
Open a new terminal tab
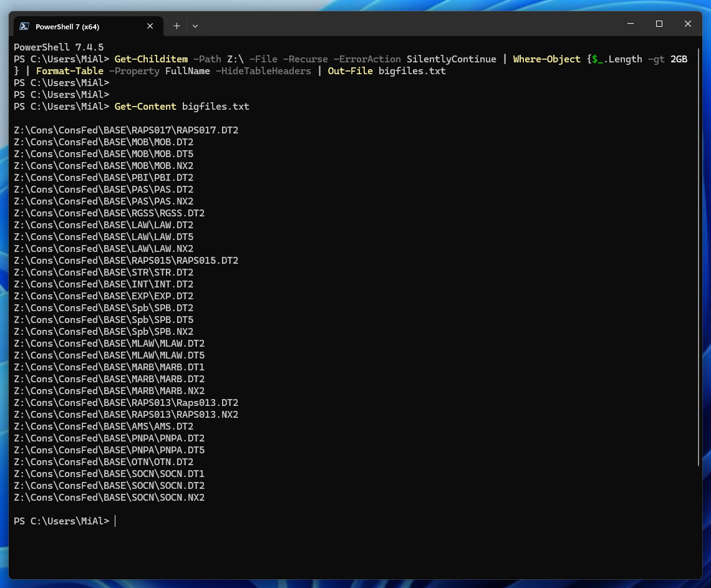click(177, 26)
